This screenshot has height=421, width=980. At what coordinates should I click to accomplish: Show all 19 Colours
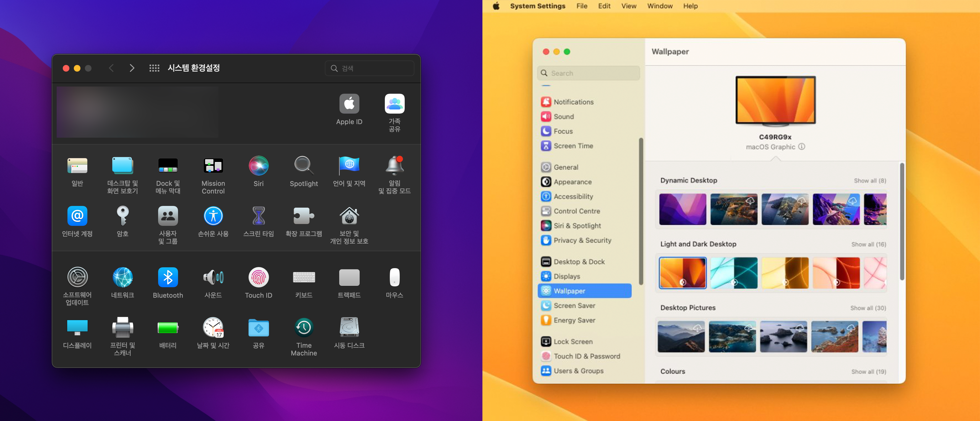(869, 372)
